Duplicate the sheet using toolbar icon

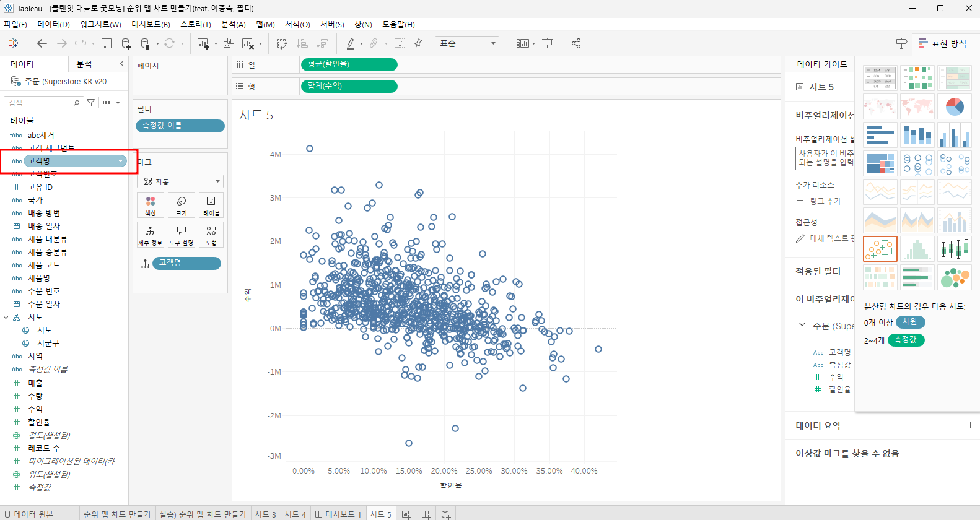click(229, 43)
